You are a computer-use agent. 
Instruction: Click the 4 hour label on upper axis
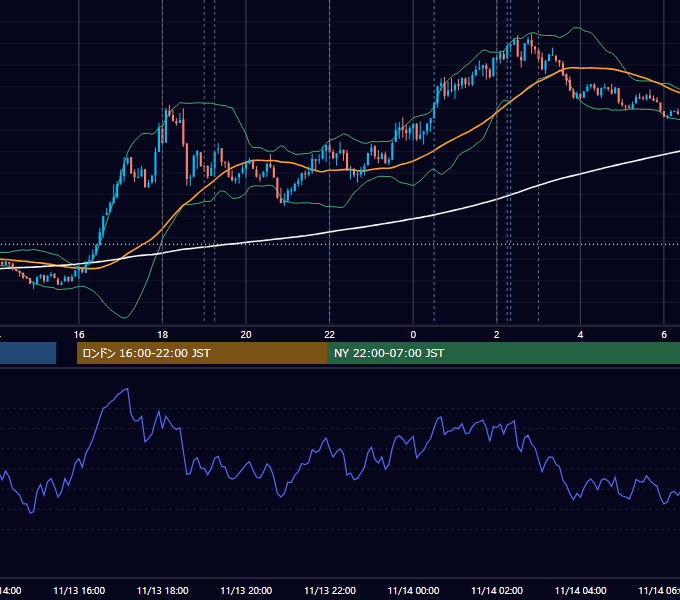tap(580, 335)
